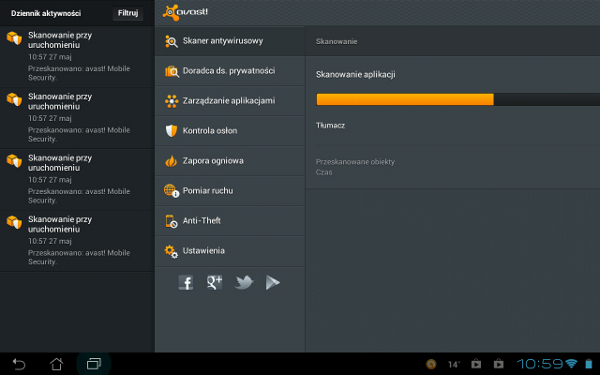This screenshot has width=600, height=375.
Task: Click the battery status icon
Action: coord(589,364)
